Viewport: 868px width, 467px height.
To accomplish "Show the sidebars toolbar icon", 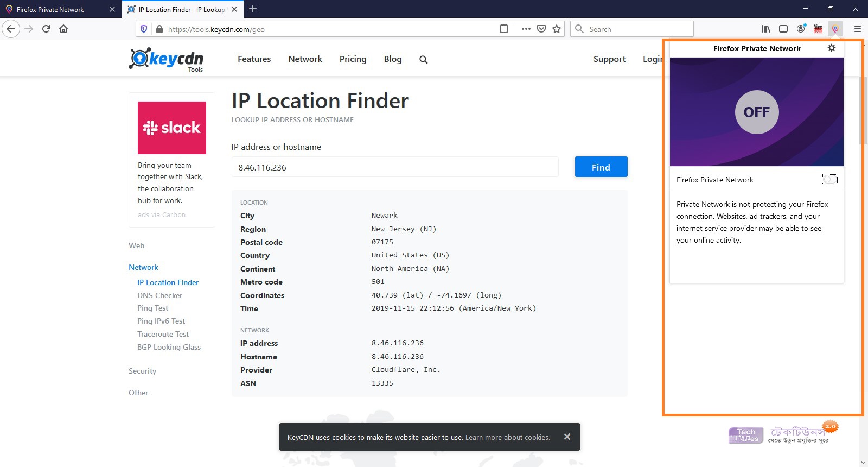I will 783,29.
